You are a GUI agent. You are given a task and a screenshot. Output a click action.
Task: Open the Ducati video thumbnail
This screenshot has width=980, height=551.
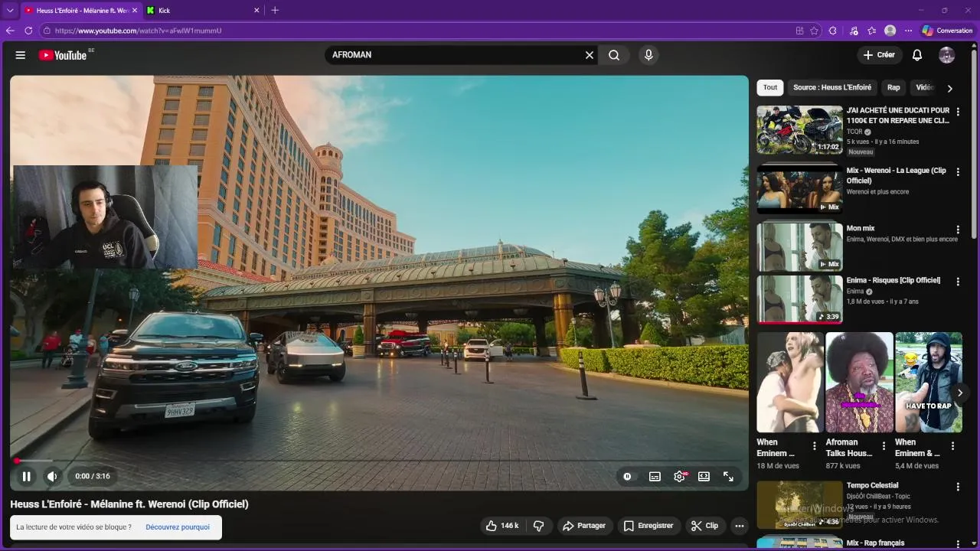point(800,130)
